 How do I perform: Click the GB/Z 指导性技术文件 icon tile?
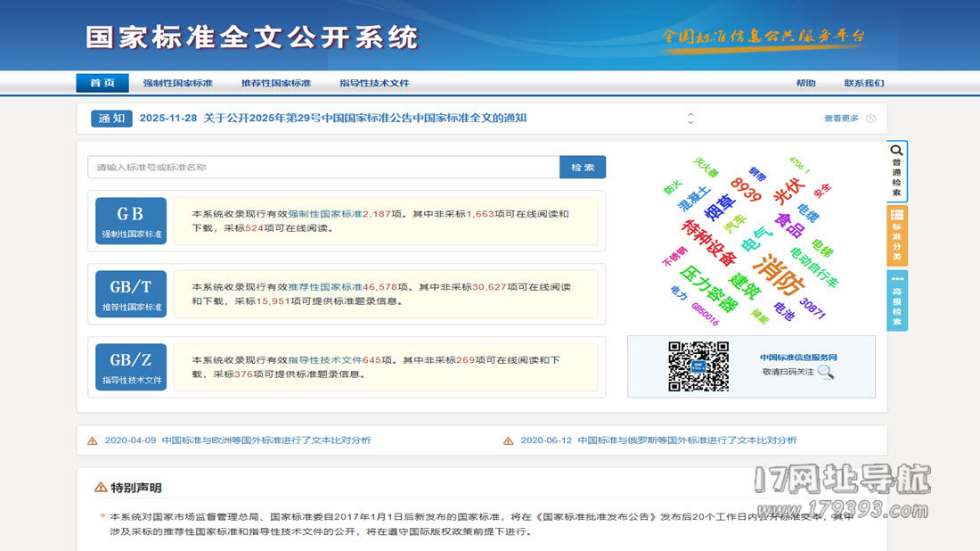pyautogui.click(x=131, y=367)
